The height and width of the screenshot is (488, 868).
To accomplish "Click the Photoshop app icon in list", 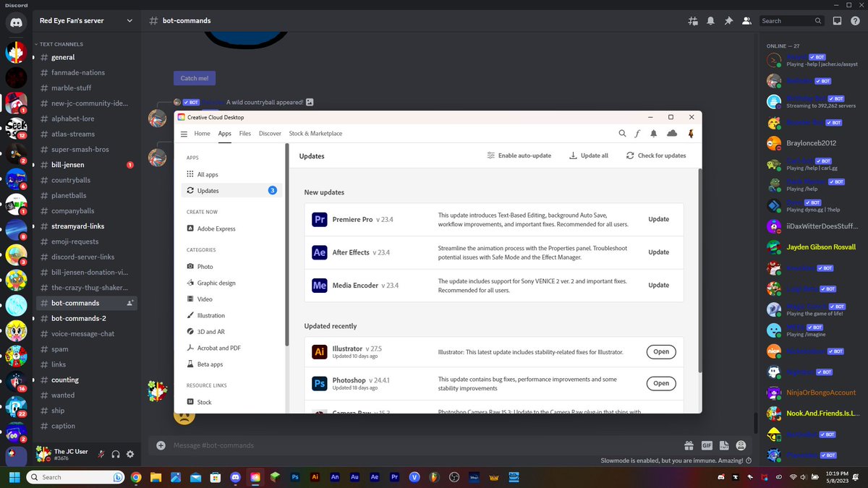I will click(x=320, y=383).
